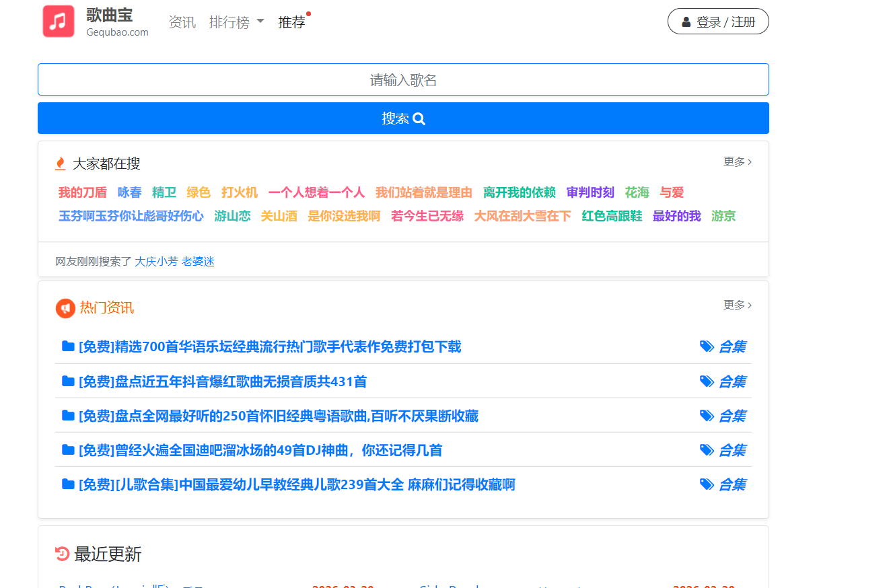Open recent search 大庆小芳
Screen dimensions: 889x588
(x=156, y=262)
